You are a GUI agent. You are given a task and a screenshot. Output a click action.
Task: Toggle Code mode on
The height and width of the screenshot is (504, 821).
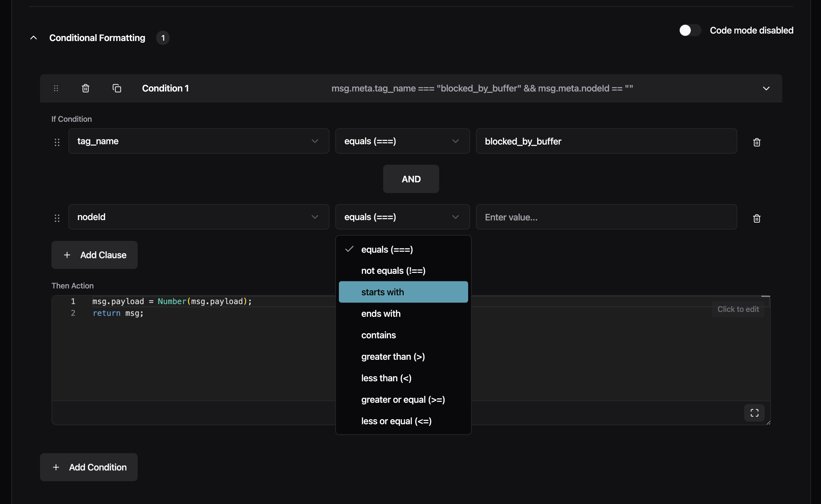[690, 30]
